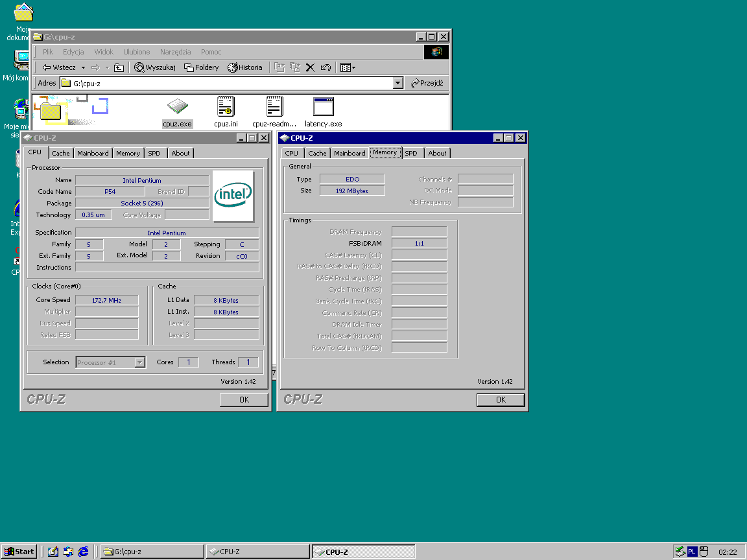Viewport: 747px width, 560px height.
Task: Click the Undo toolbar icon
Action: (x=326, y=67)
